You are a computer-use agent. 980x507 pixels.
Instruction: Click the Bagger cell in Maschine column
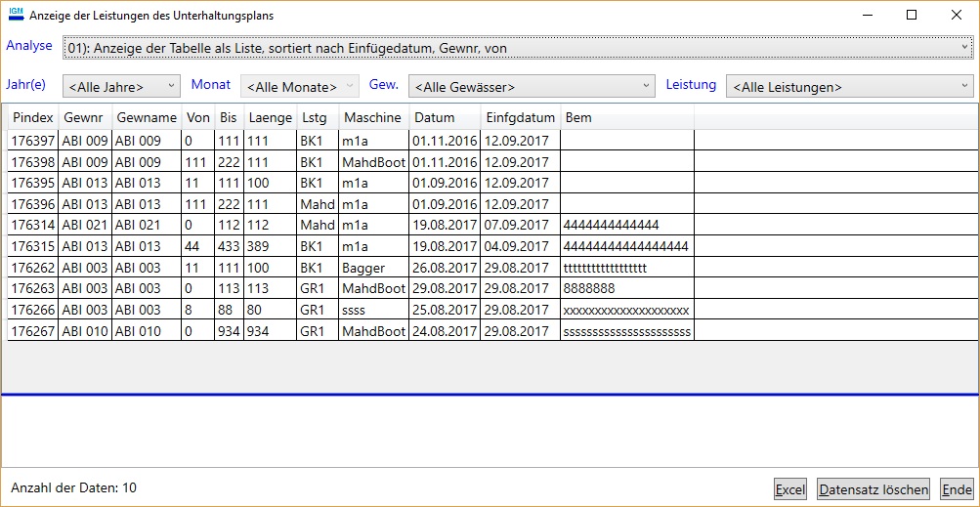point(362,268)
